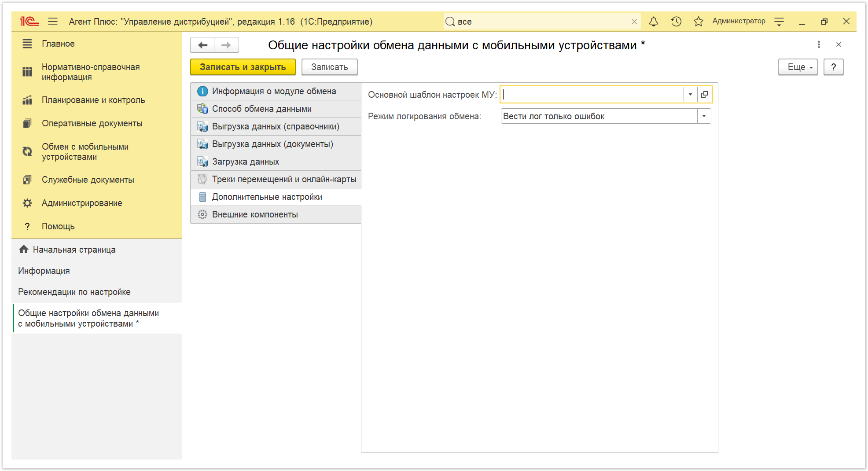Open favorites star icon

699,21
